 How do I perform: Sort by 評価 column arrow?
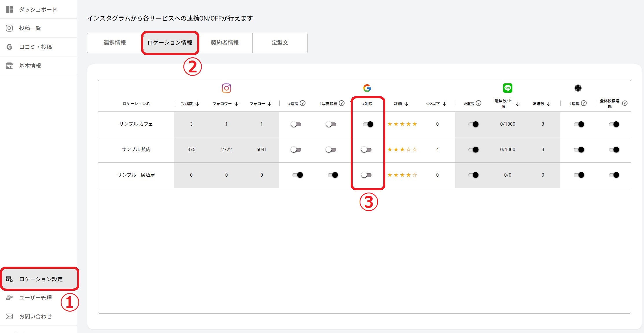point(406,104)
